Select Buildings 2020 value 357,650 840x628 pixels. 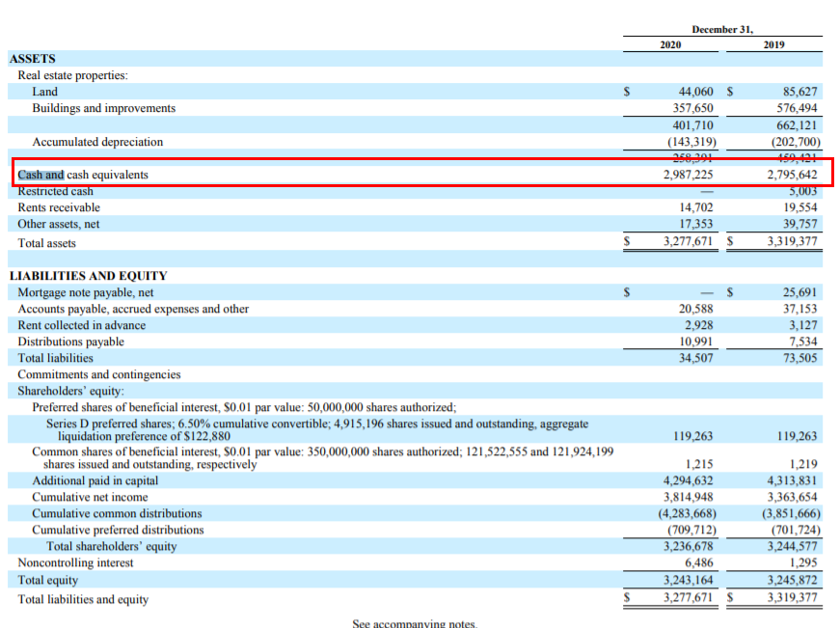692,108
